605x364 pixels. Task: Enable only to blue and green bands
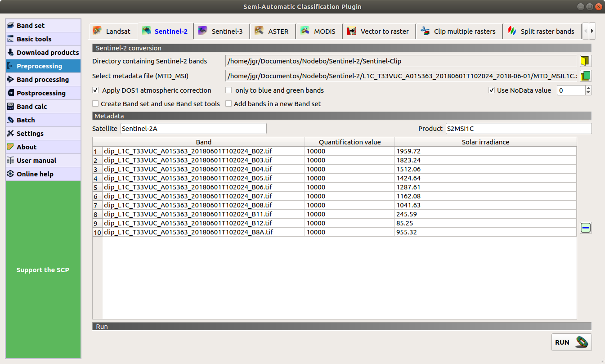pos(229,90)
